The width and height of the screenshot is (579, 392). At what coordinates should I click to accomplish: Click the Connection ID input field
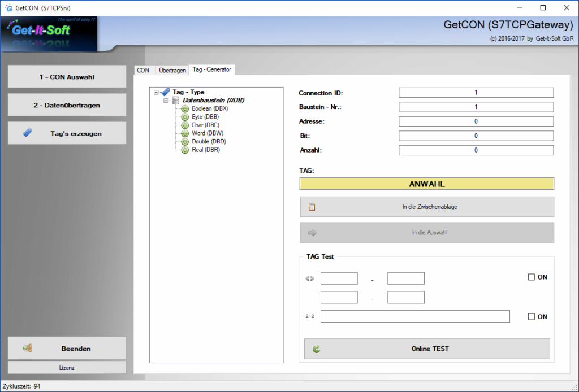click(476, 92)
